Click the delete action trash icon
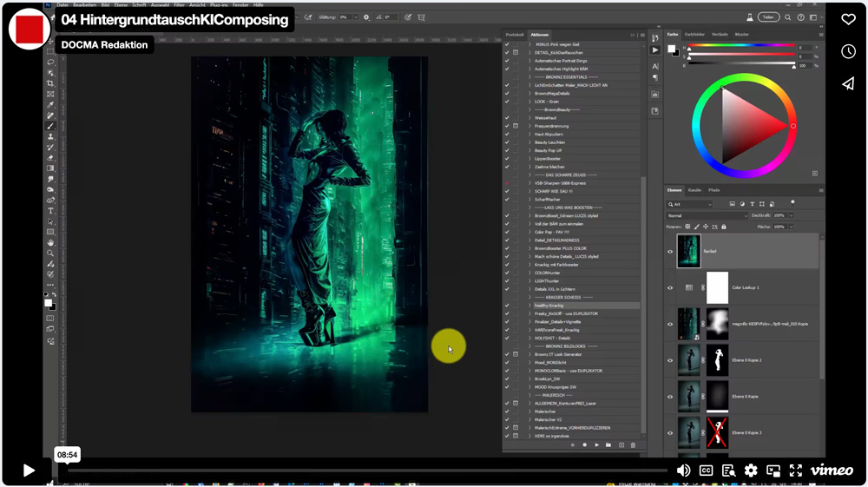Viewport: 868px width, 487px height. tap(633, 445)
